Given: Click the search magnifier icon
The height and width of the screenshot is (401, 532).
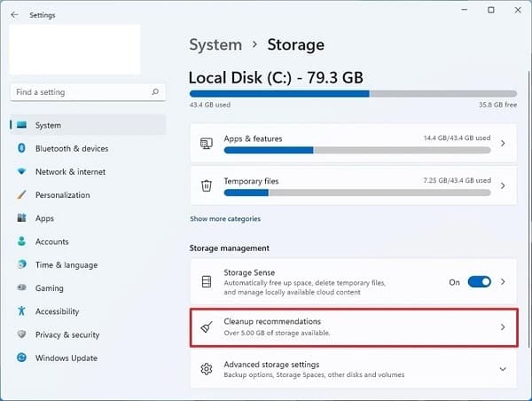Looking at the screenshot, I should point(155,92).
